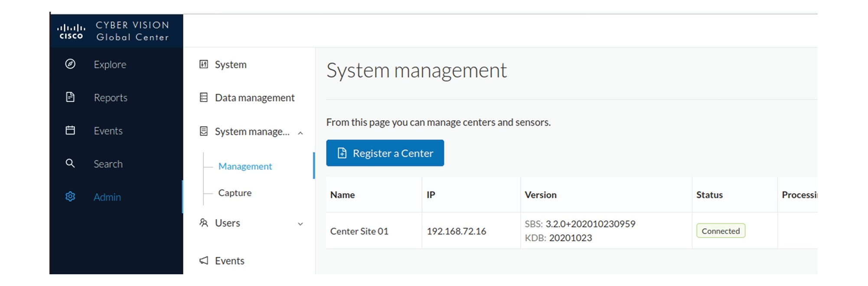Open the Capture submenu item

pyautogui.click(x=235, y=193)
